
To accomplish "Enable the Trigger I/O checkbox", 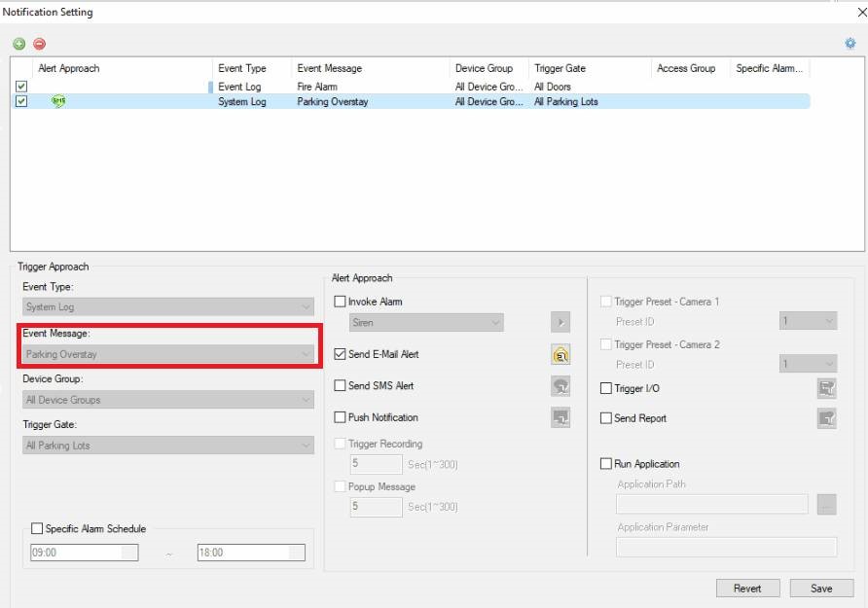I will click(606, 388).
